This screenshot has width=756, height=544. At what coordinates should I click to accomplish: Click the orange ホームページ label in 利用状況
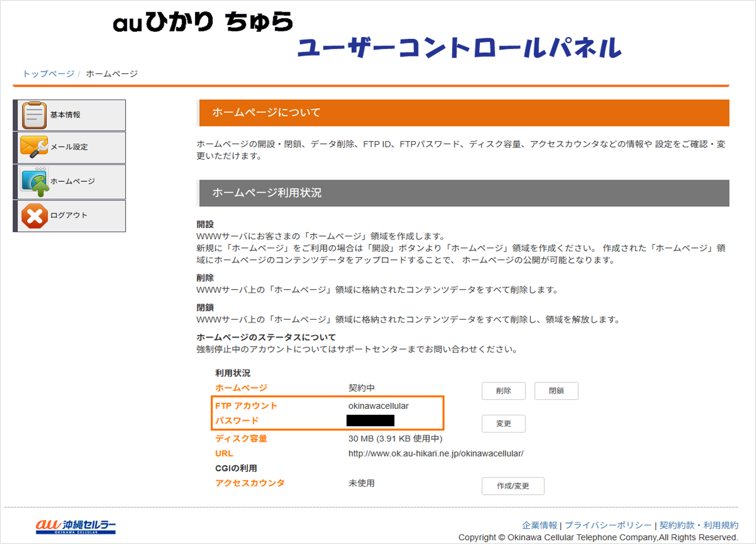[241, 388]
